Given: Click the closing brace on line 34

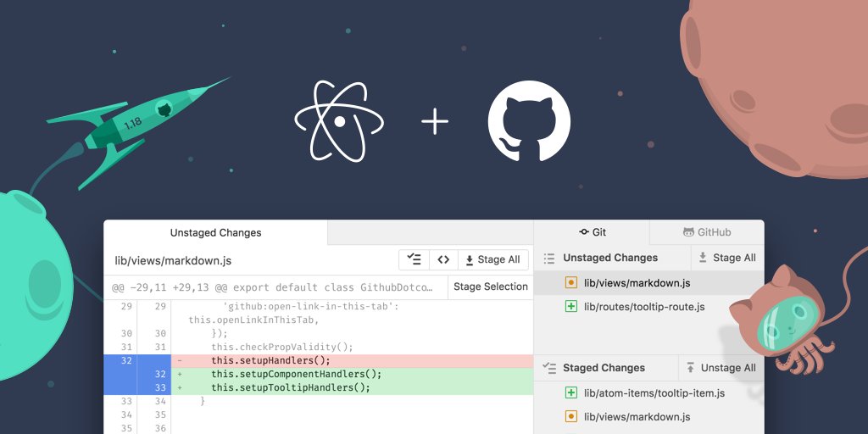Looking at the screenshot, I should click(x=203, y=401).
